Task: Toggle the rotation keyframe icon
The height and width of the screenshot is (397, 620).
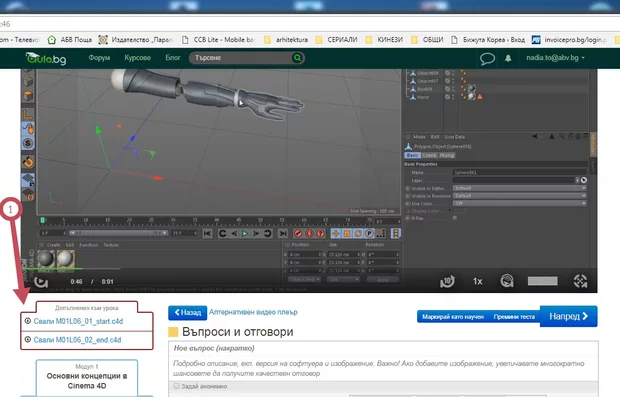Action: pos(358,234)
